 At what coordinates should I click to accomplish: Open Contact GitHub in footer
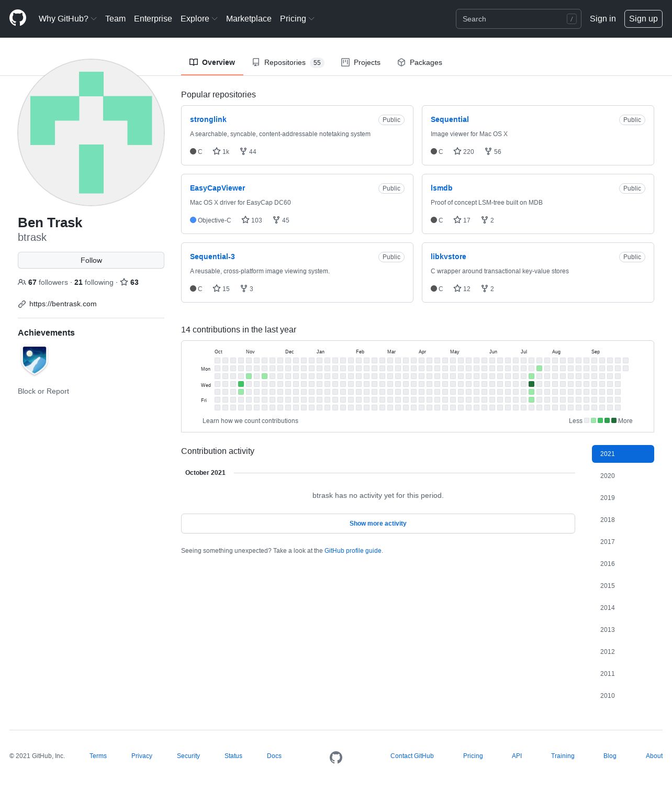(x=412, y=756)
